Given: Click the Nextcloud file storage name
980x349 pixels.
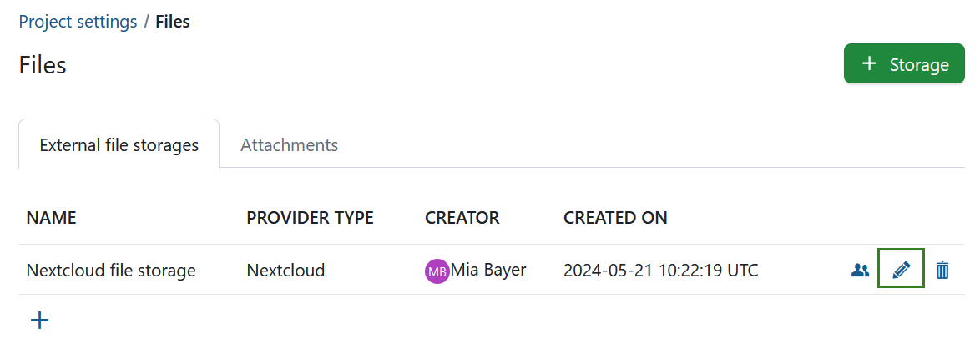Looking at the screenshot, I should [111, 271].
